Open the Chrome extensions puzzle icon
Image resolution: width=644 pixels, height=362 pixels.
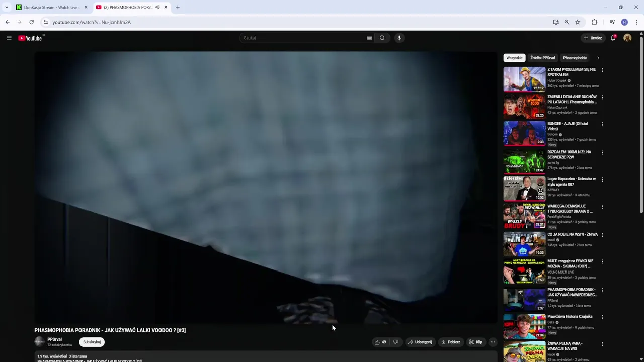(x=595, y=22)
